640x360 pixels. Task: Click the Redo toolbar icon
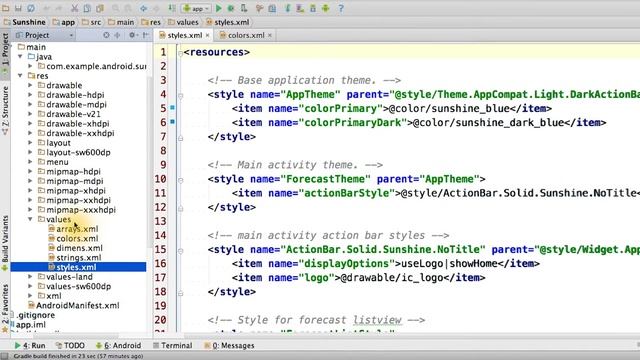(58, 8)
